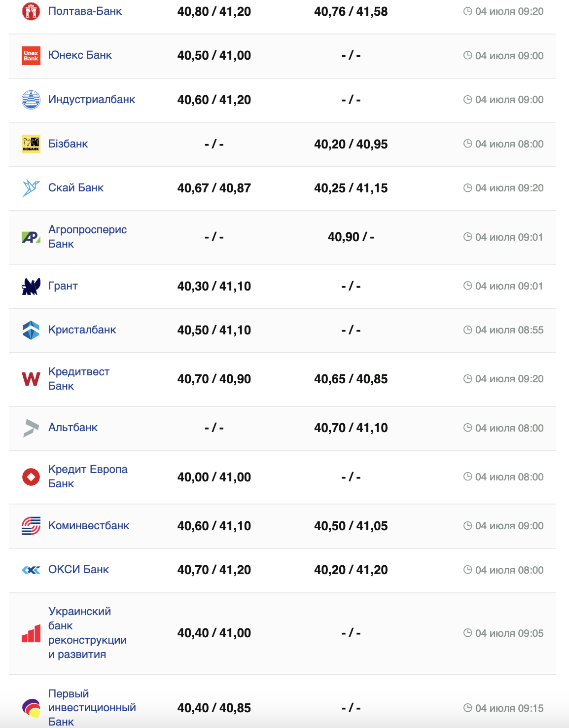This screenshot has height=728, width=569.
Task: Click the Агропросперис Банк AP logo
Action: pos(31,237)
